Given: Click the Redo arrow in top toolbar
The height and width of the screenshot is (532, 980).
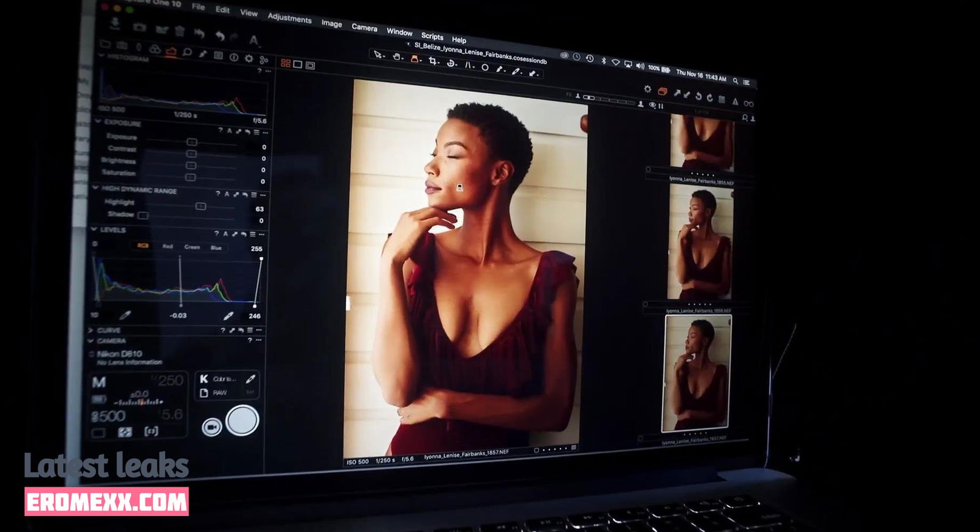Looking at the screenshot, I should 233,37.
